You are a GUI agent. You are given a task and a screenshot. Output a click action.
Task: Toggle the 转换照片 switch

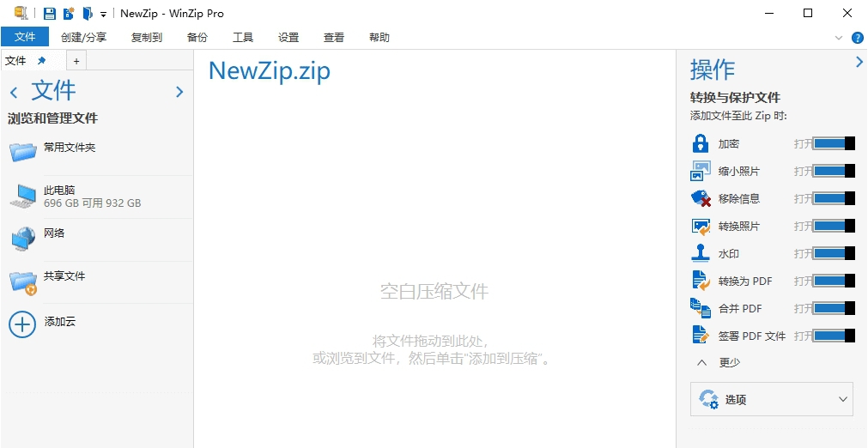(x=834, y=226)
